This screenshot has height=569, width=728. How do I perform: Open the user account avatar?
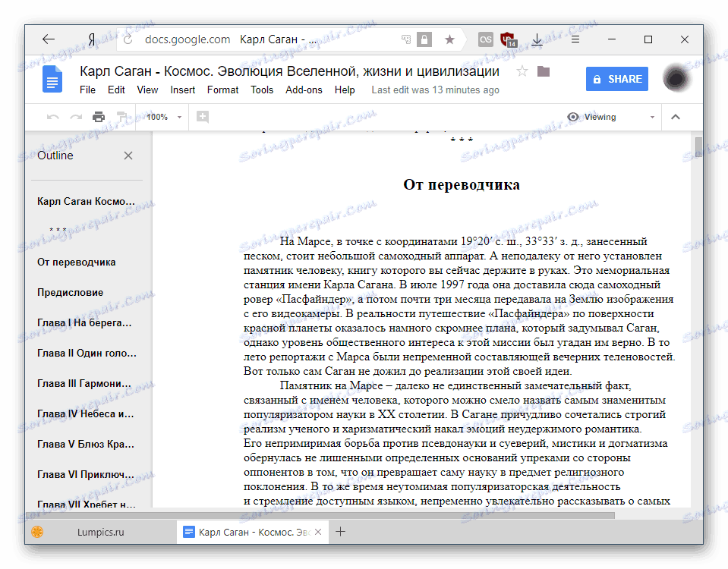pyautogui.click(x=676, y=78)
